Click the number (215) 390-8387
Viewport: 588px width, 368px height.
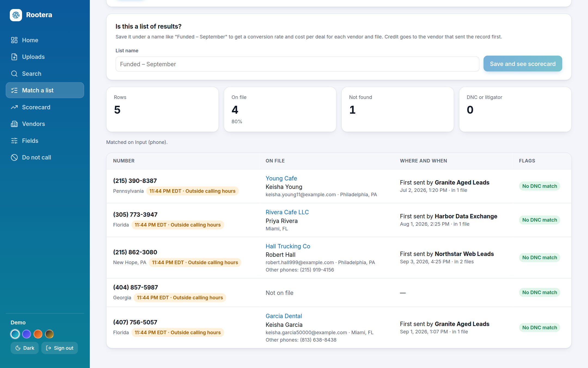coord(135,181)
